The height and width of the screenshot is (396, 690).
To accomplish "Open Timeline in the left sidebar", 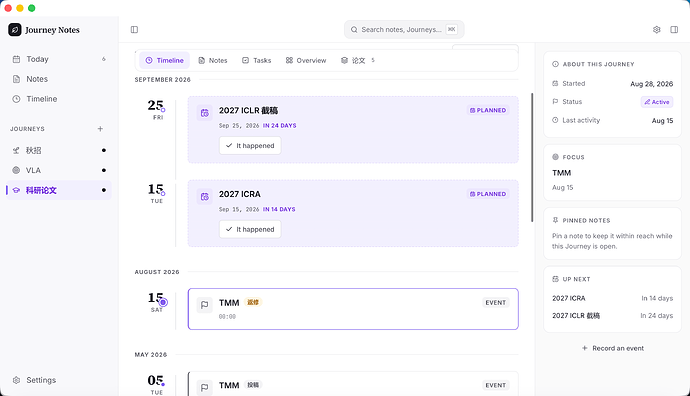I will pos(59,99).
